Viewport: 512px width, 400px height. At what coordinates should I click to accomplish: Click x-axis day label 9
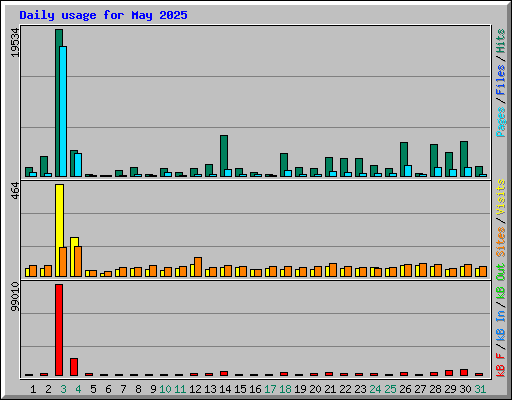pyautogui.click(x=153, y=389)
